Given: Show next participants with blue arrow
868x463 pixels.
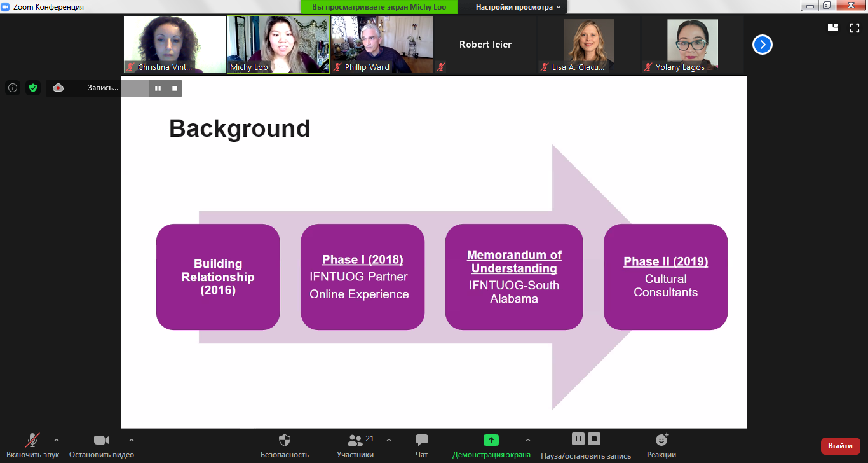Looking at the screenshot, I should tap(763, 45).
